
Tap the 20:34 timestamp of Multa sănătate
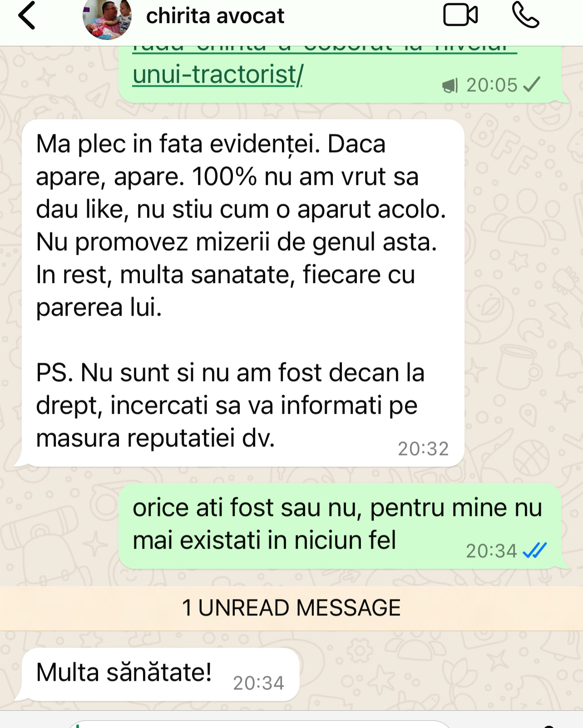[x=258, y=683]
